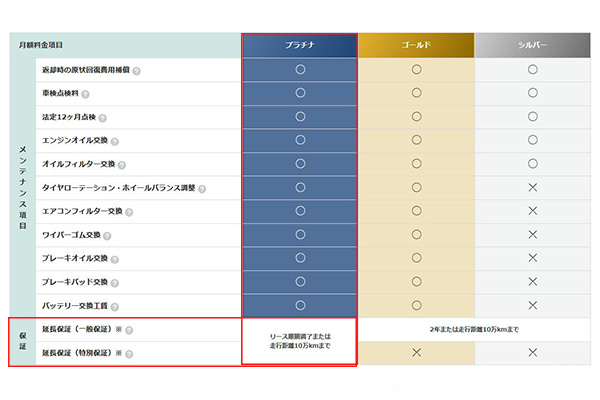Open help icon beside 返却時の原状回復費用補償
The height and width of the screenshot is (400, 600).
coord(137,71)
